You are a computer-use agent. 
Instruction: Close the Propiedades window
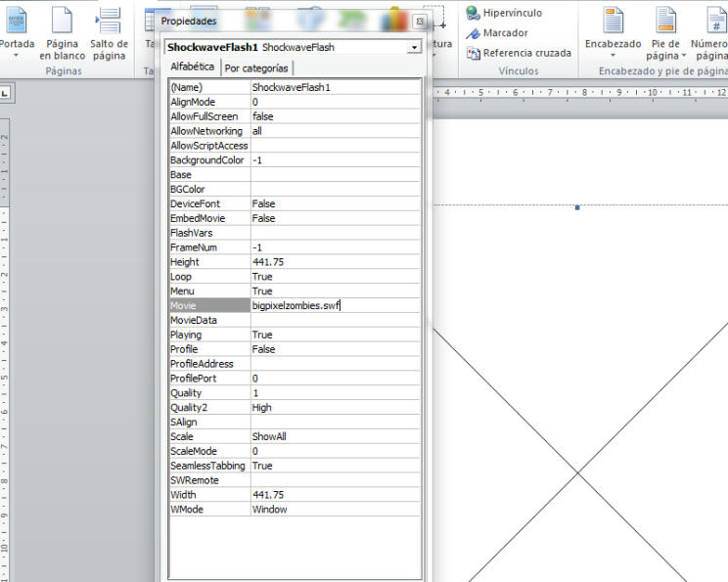tap(419, 22)
